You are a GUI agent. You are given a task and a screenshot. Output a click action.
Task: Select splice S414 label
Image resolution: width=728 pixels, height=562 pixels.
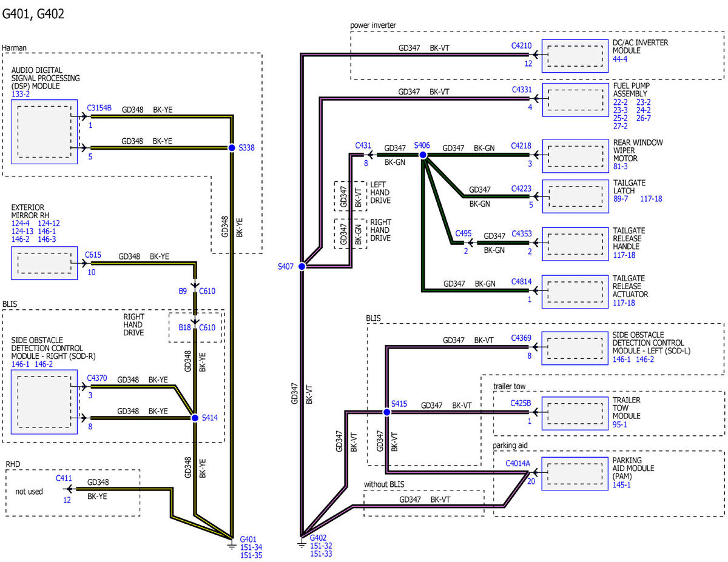click(x=210, y=418)
